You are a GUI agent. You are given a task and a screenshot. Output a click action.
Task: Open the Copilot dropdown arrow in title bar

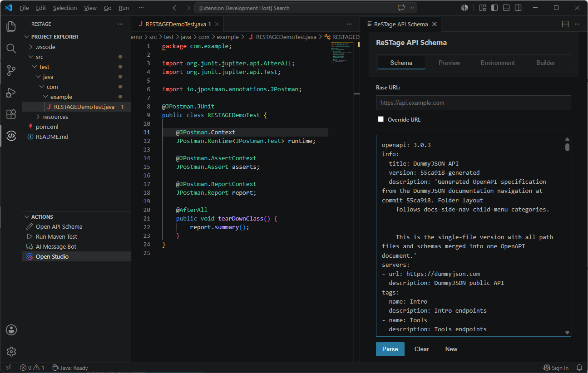[x=412, y=8]
